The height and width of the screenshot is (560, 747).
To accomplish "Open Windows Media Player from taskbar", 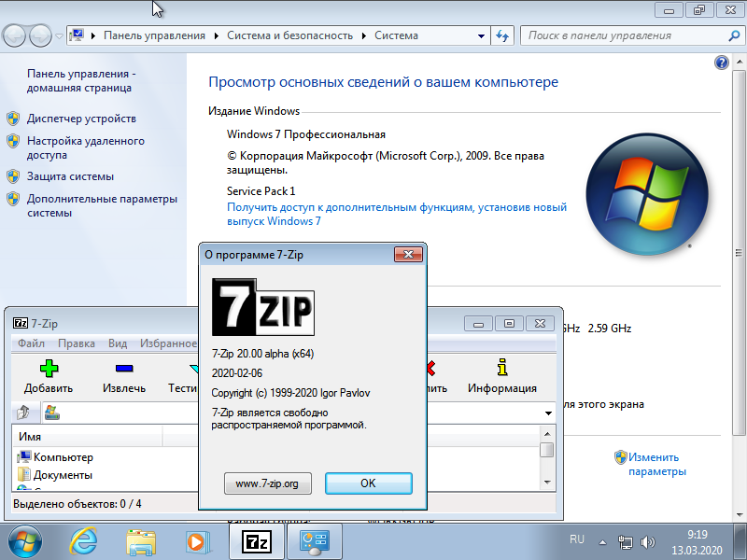I will (197, 542).
